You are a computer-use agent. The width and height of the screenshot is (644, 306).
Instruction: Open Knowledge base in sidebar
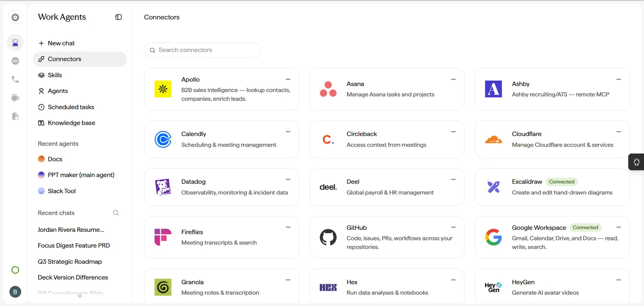point(80,123)
